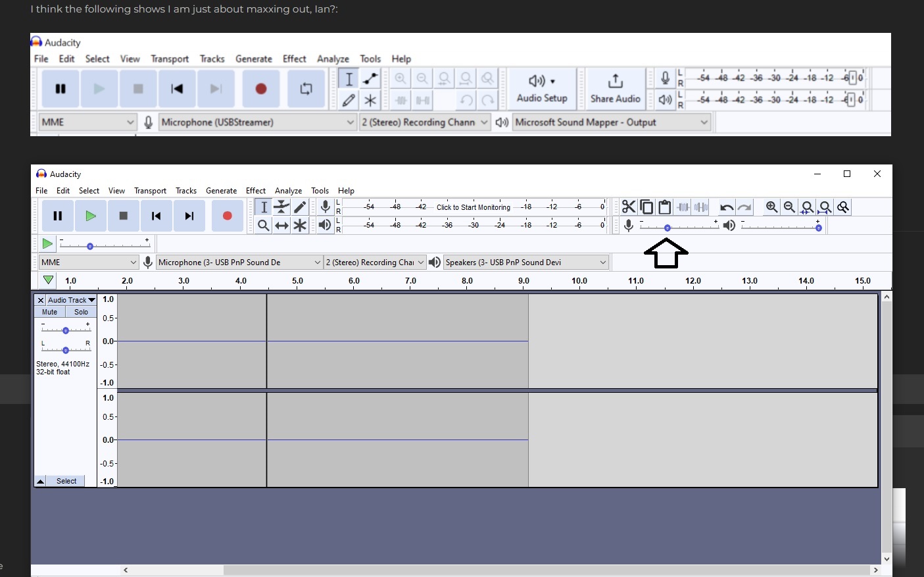Click Play in the lower Audacity window
Screen dimensions: 924x577
tap(91, 216)
